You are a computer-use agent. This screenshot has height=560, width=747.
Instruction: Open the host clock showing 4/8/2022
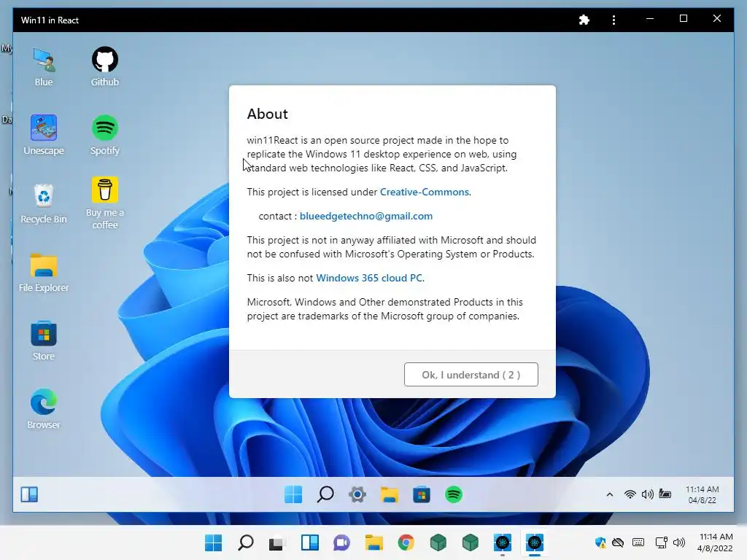point(715,542)
